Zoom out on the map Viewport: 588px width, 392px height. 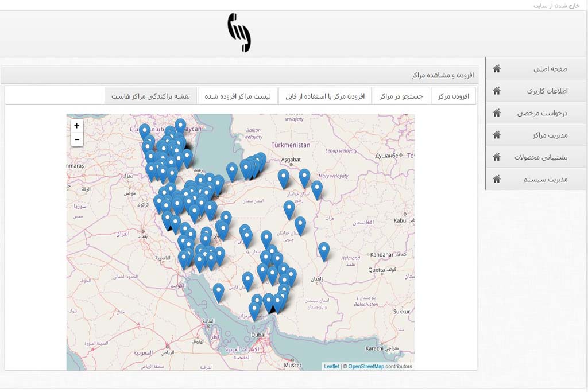coord(77,139)
